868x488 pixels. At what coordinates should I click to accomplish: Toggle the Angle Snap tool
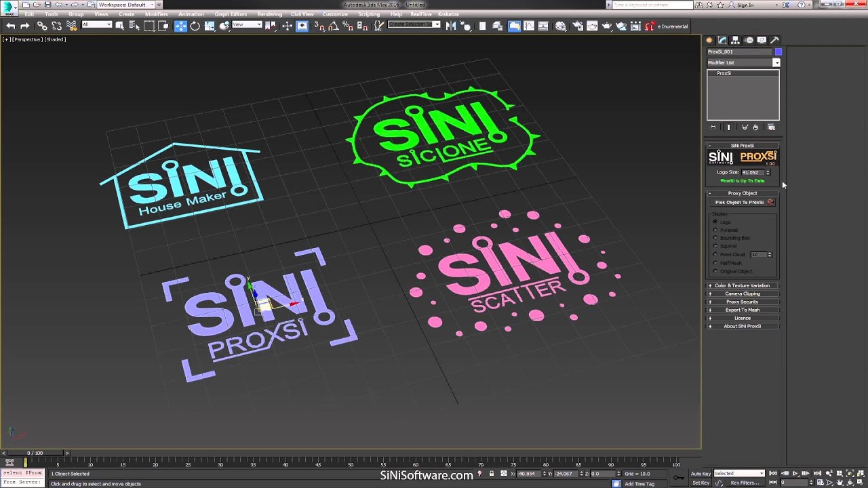click(x=334, y=26)
